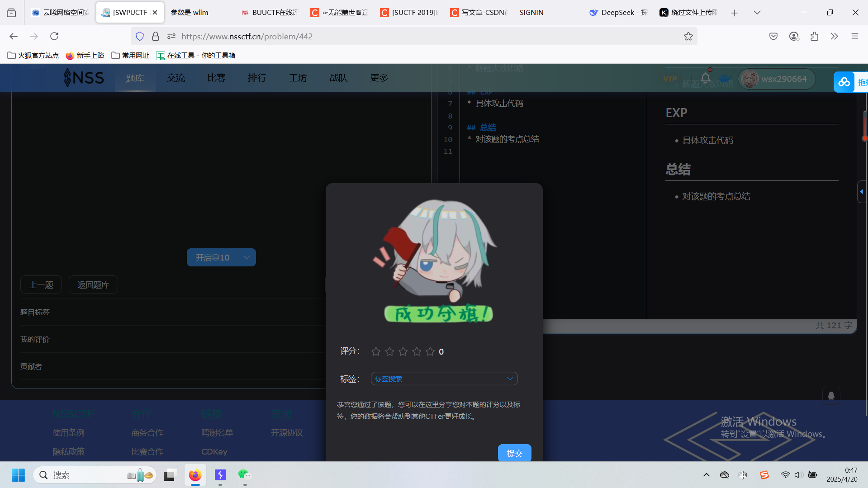Click 返回题库 button

(93, 284)
